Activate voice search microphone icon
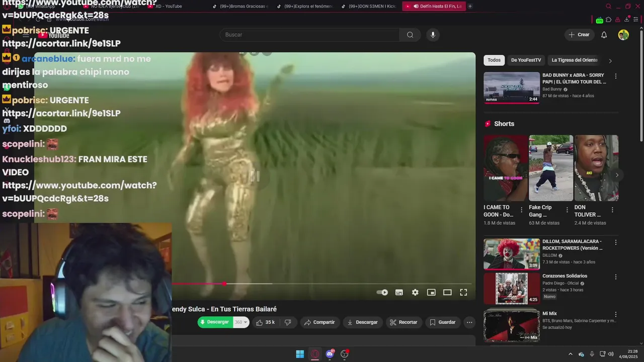 click(433, 35)
